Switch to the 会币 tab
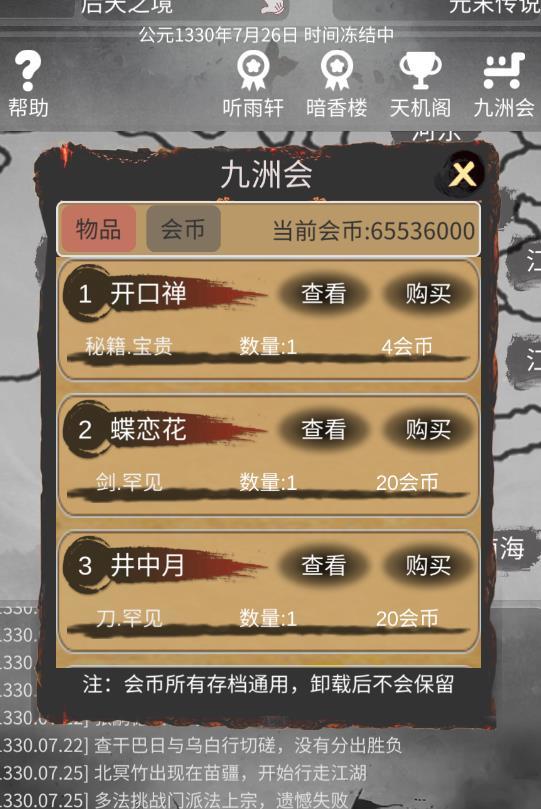The width and height of the screenshot is (541, 809). coord(184,229)
